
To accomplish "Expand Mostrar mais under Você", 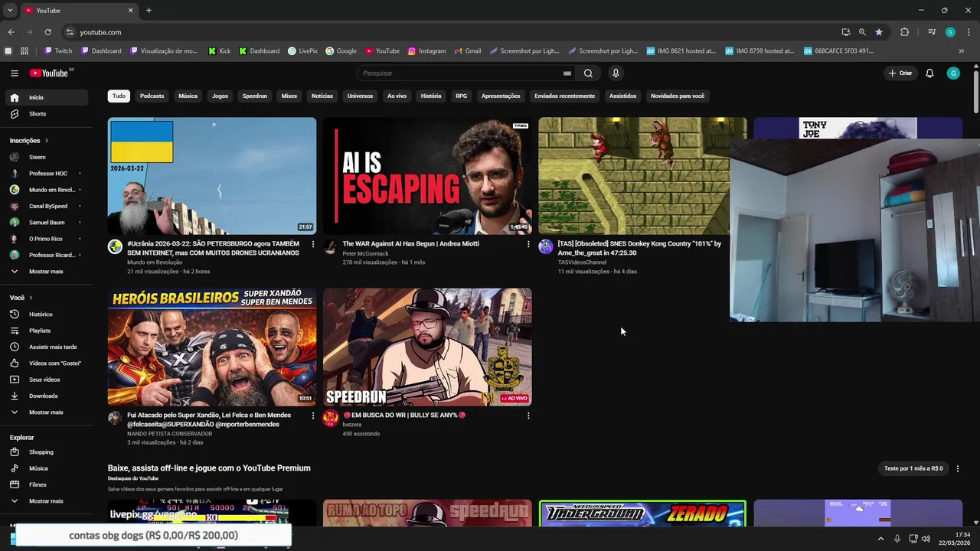I will (47, 412).
